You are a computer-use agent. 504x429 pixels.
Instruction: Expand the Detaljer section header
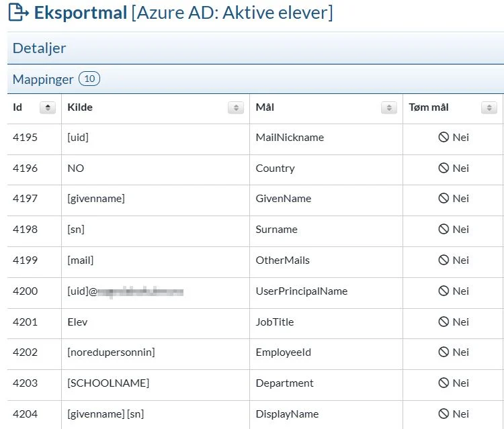tap(40, 48)
